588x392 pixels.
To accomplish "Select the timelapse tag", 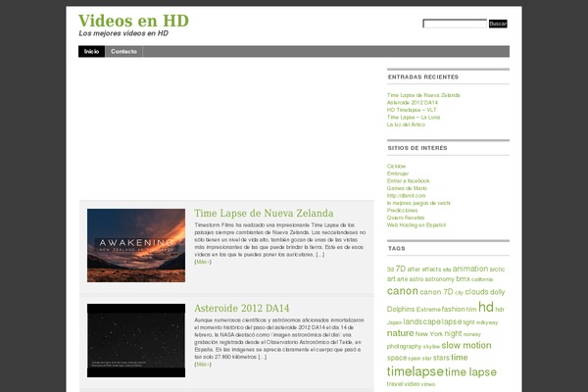I will tap(416, 371).
